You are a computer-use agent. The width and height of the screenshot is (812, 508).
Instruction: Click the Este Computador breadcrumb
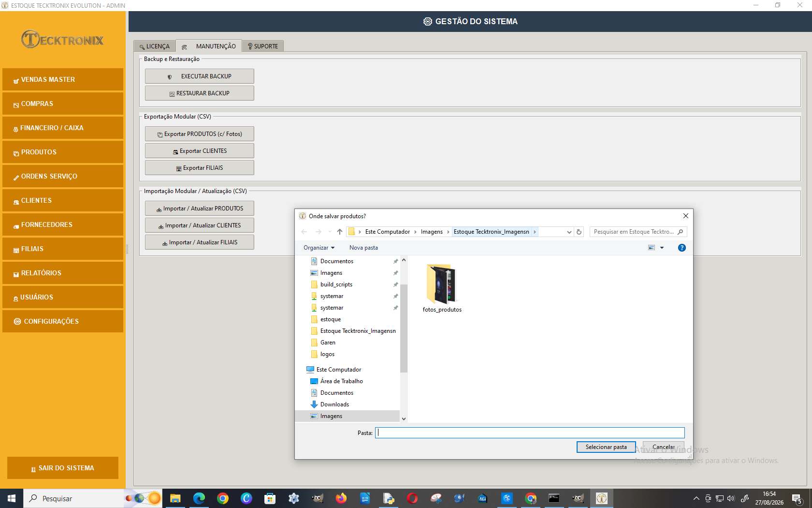click(x=388, y=232)
